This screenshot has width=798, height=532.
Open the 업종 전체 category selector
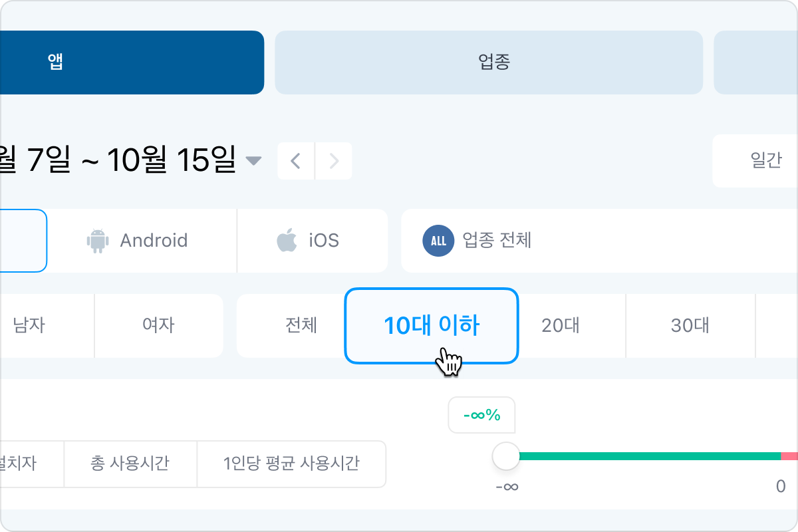pos(496,240)
